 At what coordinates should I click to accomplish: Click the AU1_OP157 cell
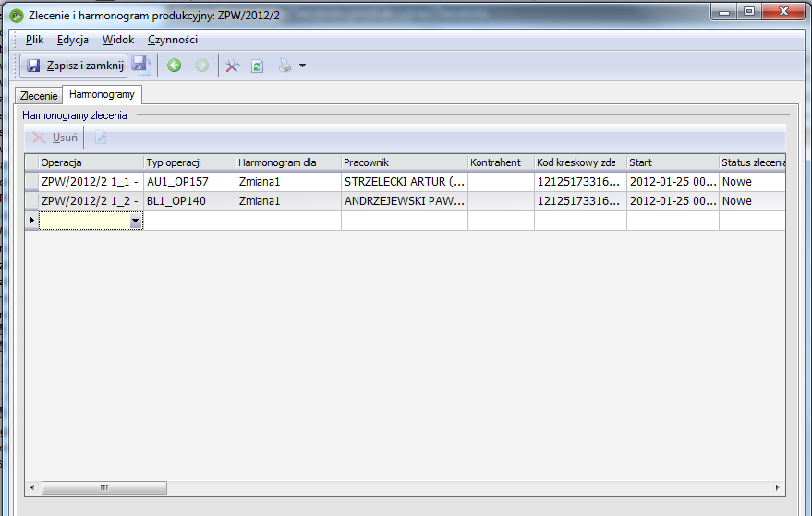click(189, 182)
